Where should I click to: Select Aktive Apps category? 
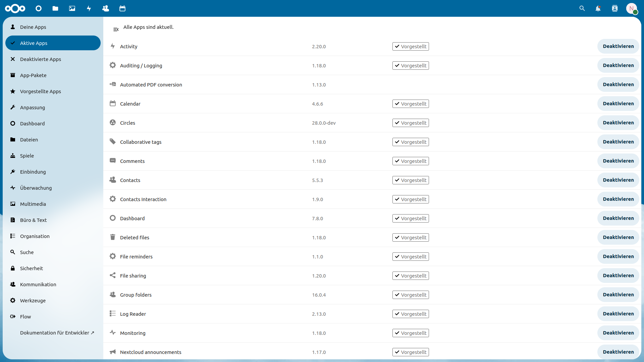[x=53, y=43]
